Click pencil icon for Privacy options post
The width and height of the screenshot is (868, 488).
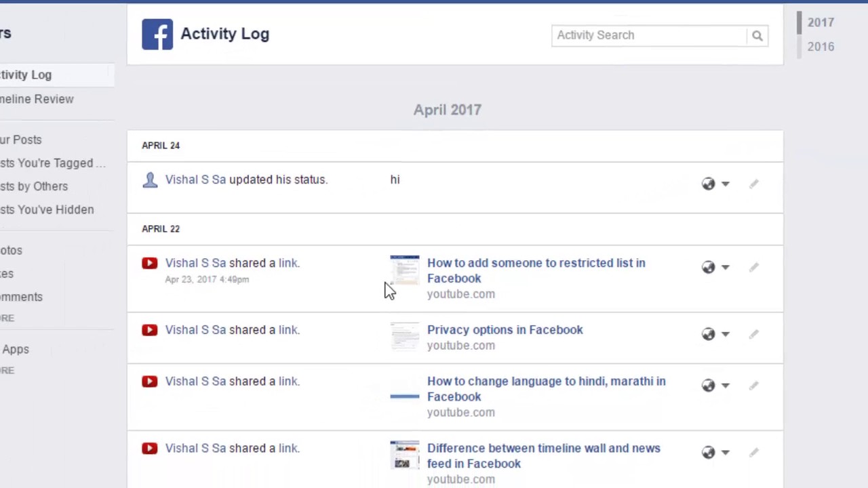tap(753, 334)
